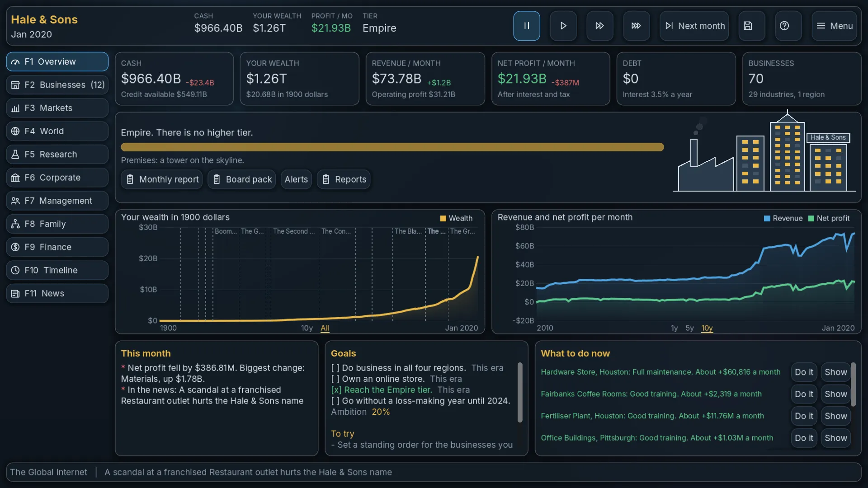This screenshot has width=868, height=488.
Task: Click the Empire tier progress bar
Action: click(x=392, y=147)
